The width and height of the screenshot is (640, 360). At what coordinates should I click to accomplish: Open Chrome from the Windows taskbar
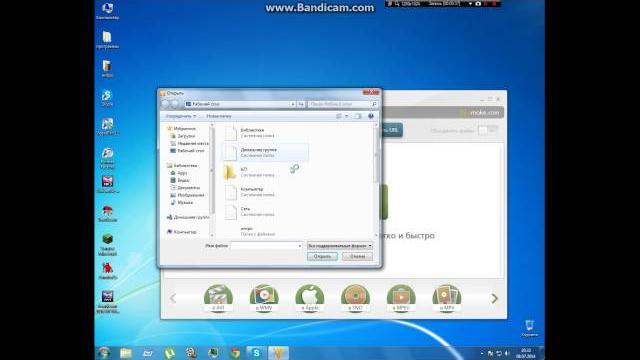[235, 353]
